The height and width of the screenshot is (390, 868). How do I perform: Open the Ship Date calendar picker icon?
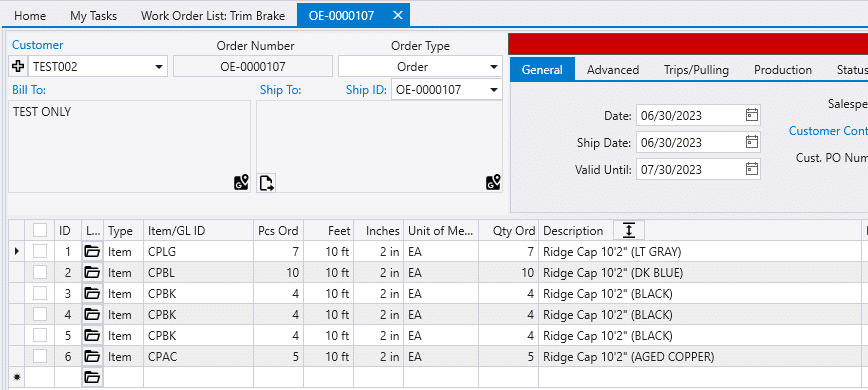(x=752, y=142)
